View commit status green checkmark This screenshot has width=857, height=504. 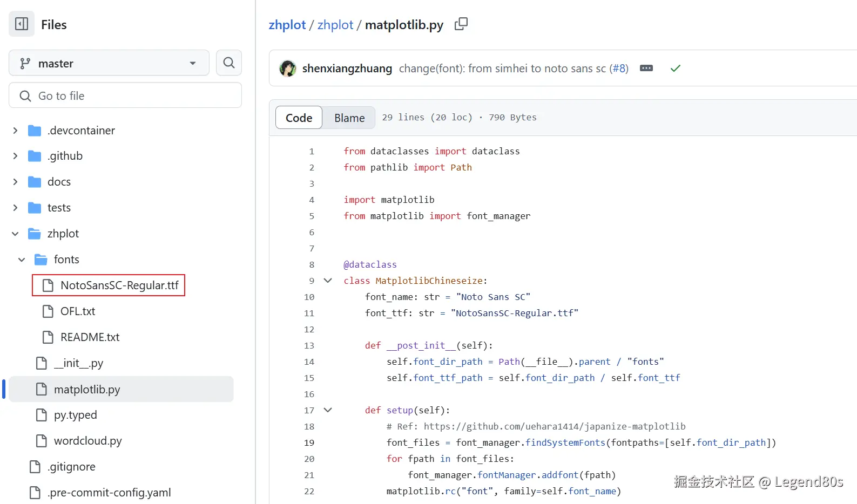click(x=676, y=69)
